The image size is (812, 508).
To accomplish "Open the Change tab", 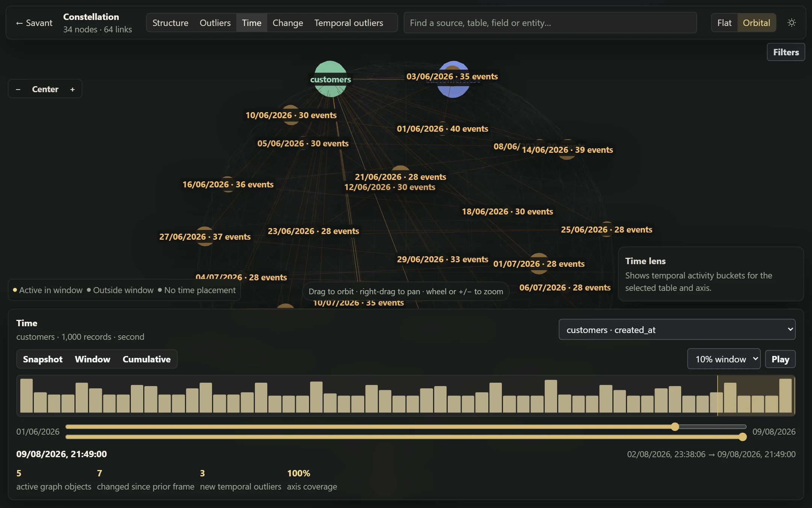I will pos(288,23).
